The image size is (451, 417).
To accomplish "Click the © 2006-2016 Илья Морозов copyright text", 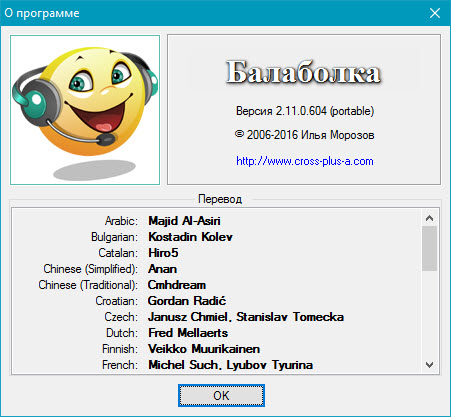I will point(304,135).
